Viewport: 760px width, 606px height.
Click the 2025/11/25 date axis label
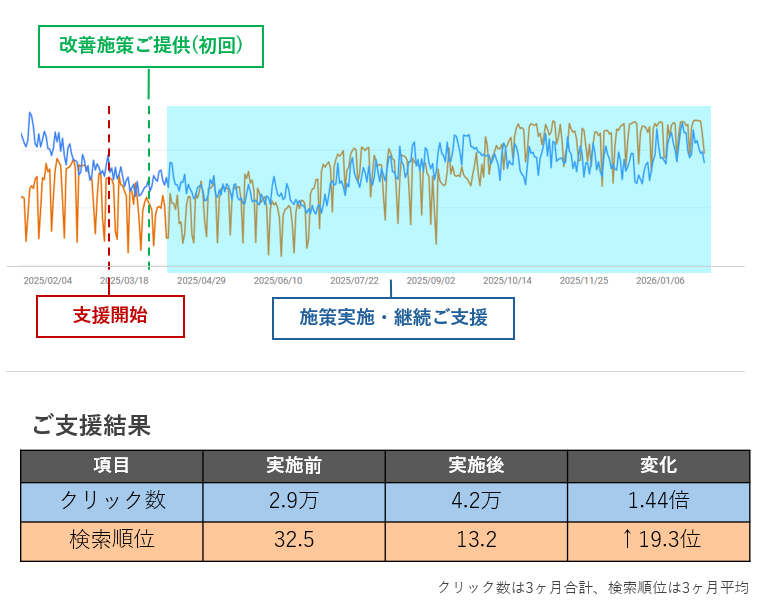[x=583, y=281]
